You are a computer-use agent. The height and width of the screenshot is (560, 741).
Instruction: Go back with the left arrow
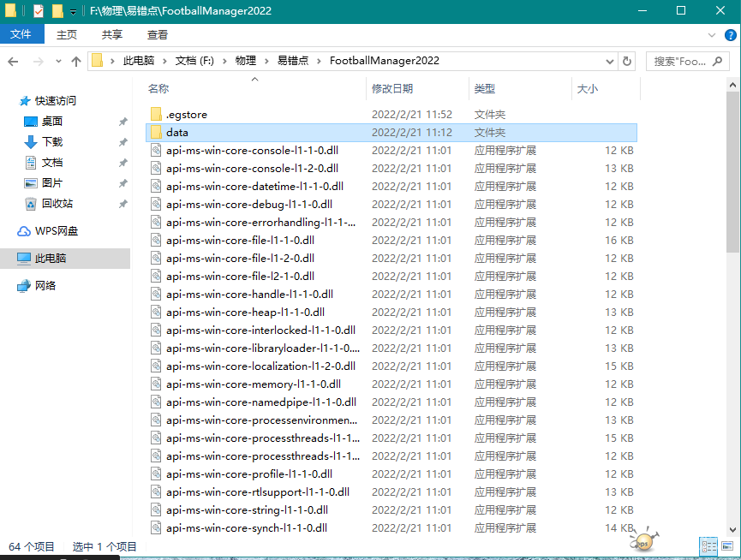click(x=13, y=62)
